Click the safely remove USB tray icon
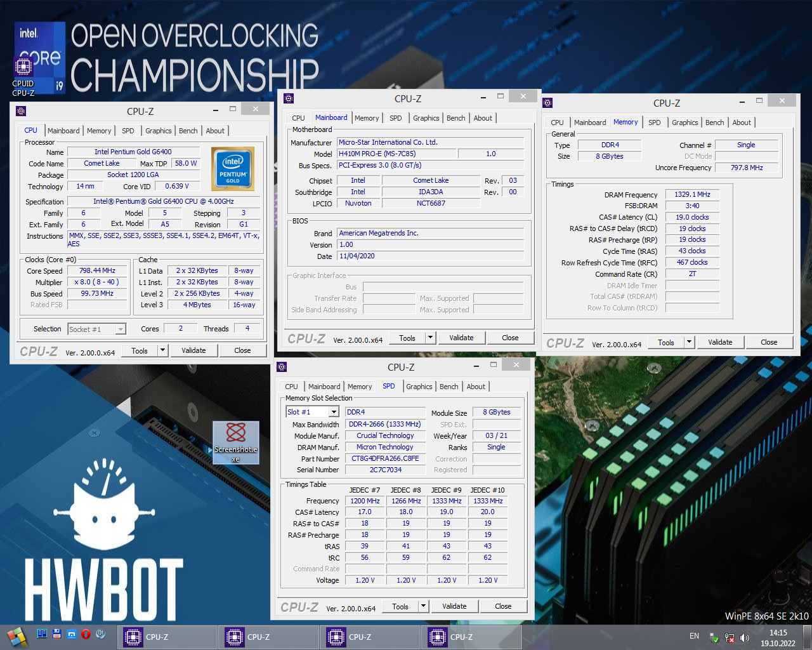The width and height of the screenshot is (812, 650). [x=714, y=637]
